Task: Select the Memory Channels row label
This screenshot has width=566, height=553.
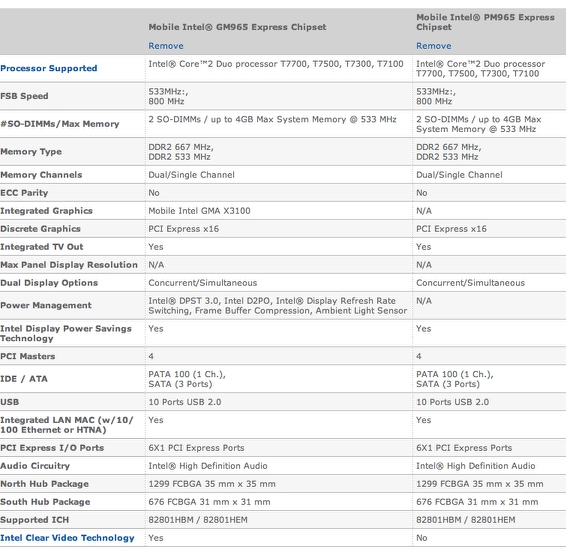Action: click(x=41, y=175)
